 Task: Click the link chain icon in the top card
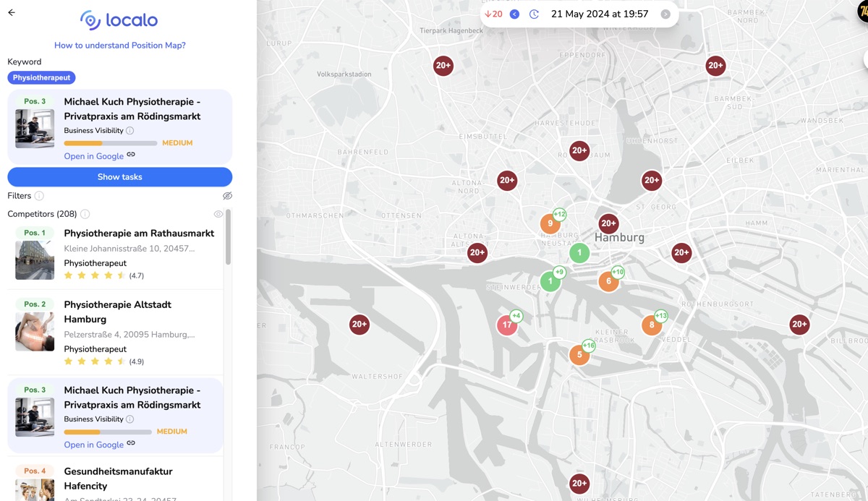tap(131, 155)
